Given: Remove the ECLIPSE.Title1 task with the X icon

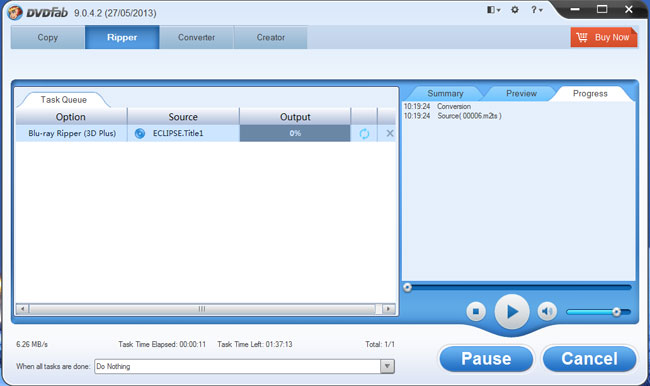Looking at the screenshot, I should pyautogui.click(x=390, y=134).
